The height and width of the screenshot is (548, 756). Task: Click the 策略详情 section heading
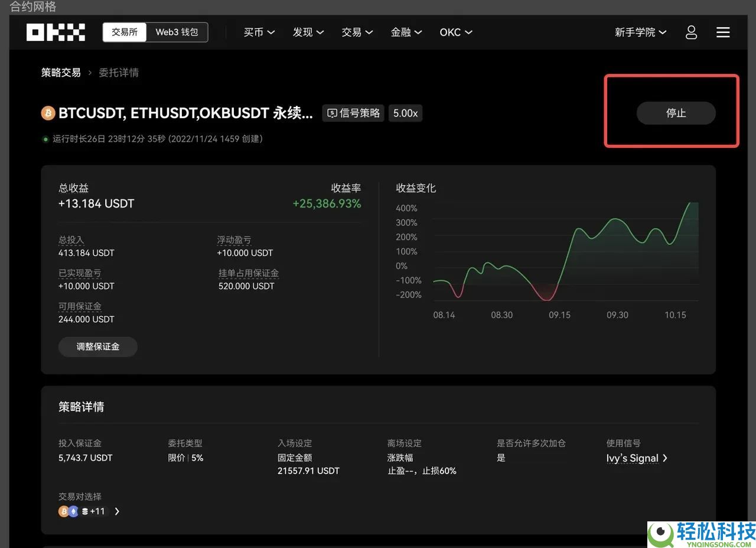tap(82, 407)
